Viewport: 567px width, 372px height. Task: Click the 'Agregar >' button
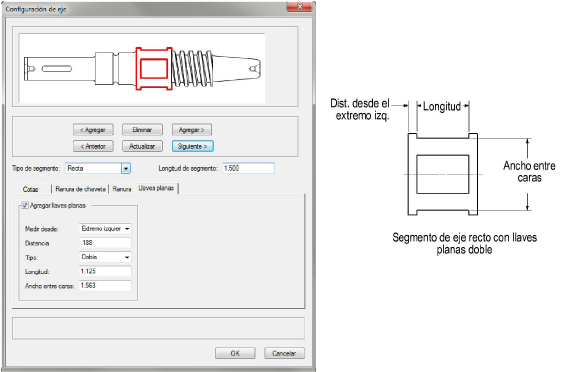pyautogui.click(x=192, y=130)
